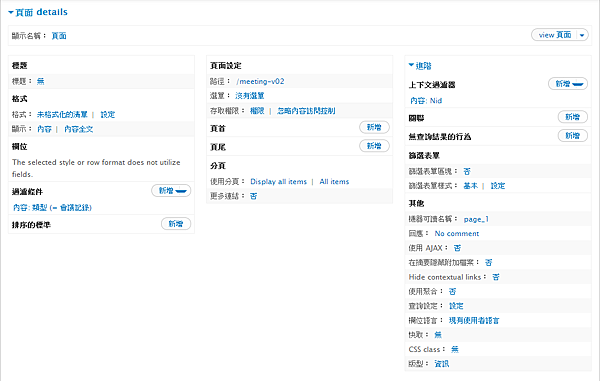Change 更多連結 value 否

pos(253,196)
